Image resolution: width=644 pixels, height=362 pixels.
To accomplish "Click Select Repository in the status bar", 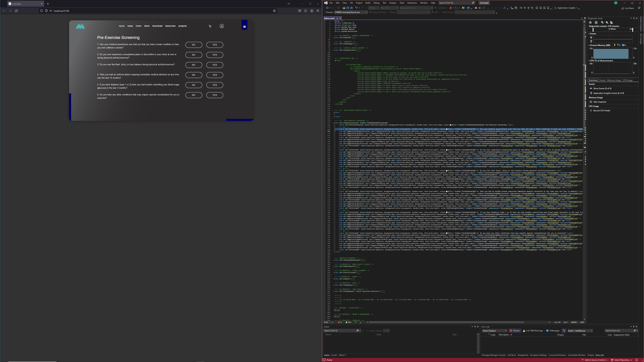I will pos(622,360).
